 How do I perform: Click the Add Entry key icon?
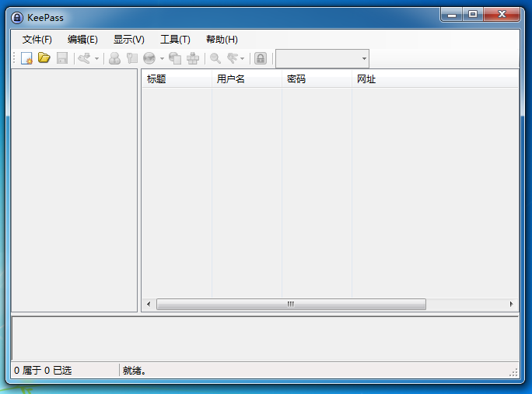84,58
